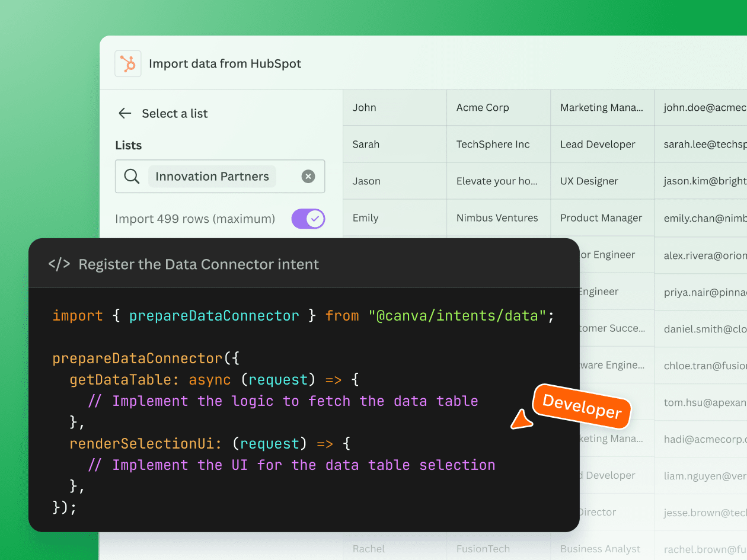Click the 'getDataTable: async (request)' code line
Screen dimensions: 747x560
pyautogui.click(x=215, y=380)
